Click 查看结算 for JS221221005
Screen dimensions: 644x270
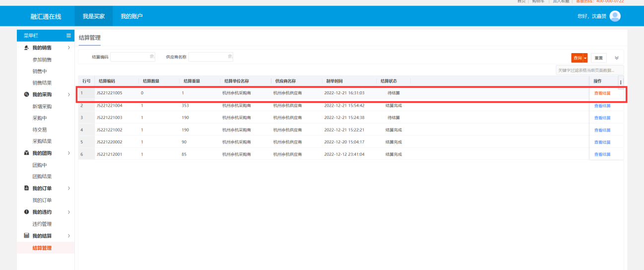602,93
